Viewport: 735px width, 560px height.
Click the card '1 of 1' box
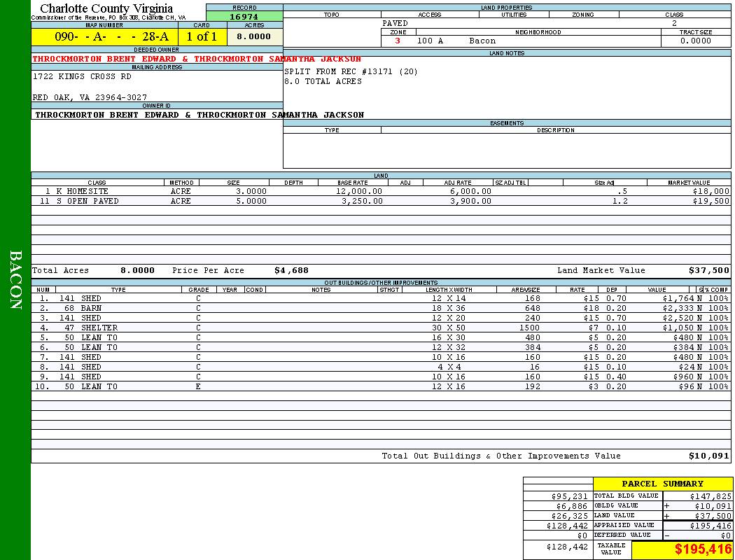tap(202, 37)
